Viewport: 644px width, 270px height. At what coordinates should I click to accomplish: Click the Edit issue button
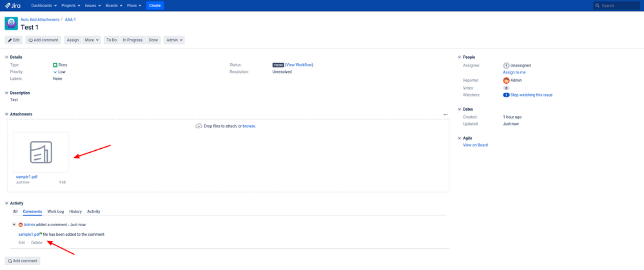click(x=14, y=40)
